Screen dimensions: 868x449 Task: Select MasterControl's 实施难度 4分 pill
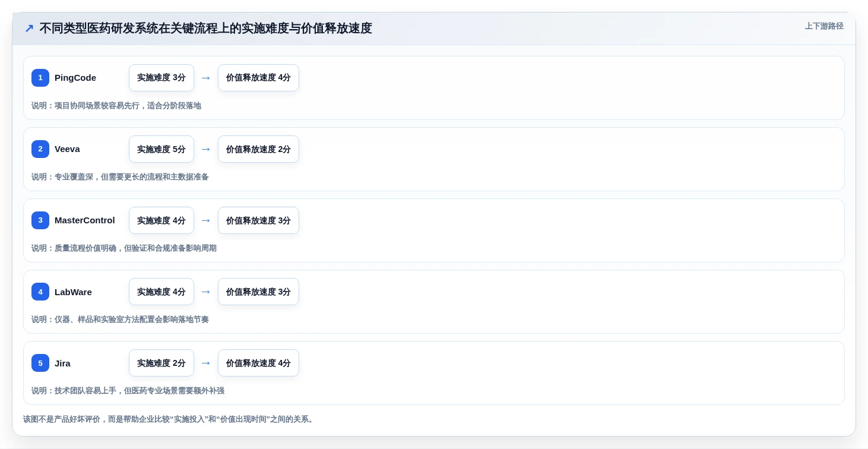(161, 220)
